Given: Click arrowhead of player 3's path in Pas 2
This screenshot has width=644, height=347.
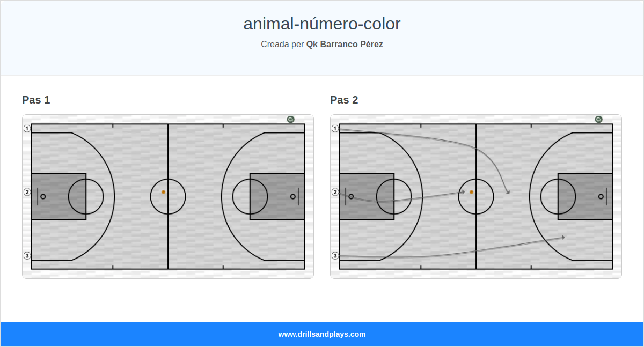Looking at the screenshot, I should pos(563,237).
